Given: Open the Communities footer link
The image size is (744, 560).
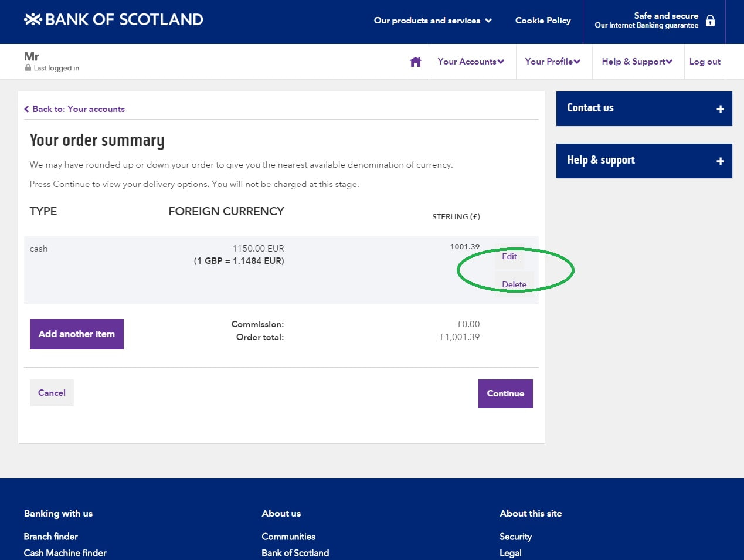Looking at the screenshot, I should coord(288,537).
